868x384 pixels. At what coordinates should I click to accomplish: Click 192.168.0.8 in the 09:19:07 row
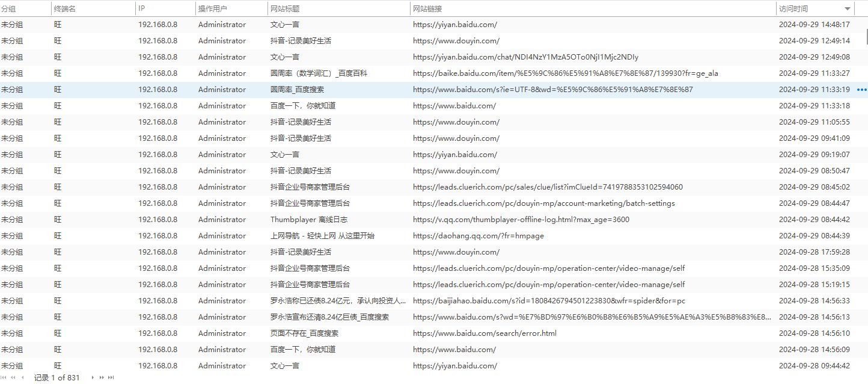(158, 155)
